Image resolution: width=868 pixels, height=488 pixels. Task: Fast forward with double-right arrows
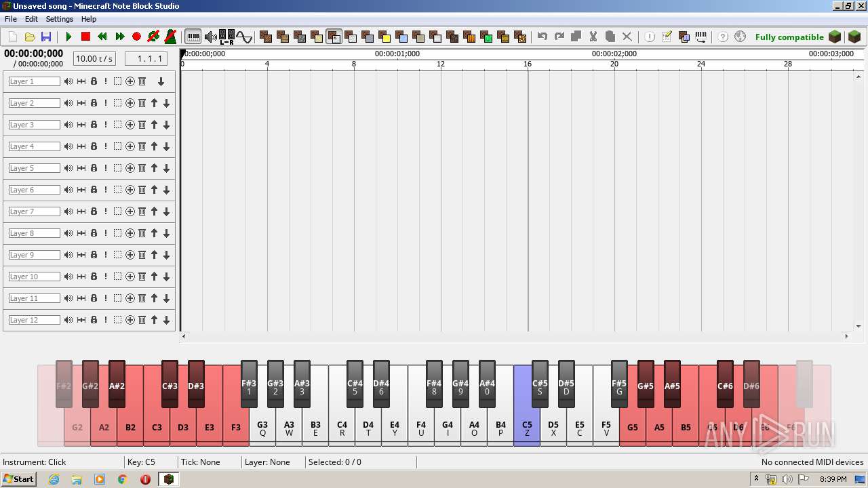120,37
